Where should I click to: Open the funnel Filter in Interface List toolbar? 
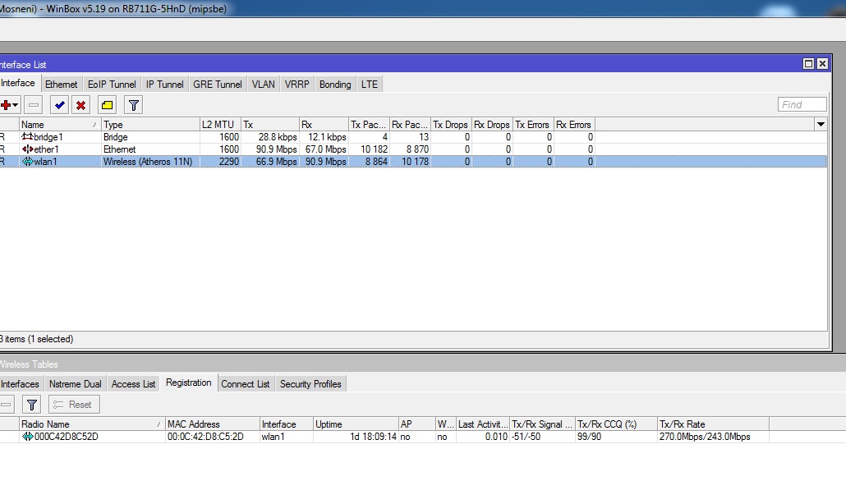pos(133,105)
